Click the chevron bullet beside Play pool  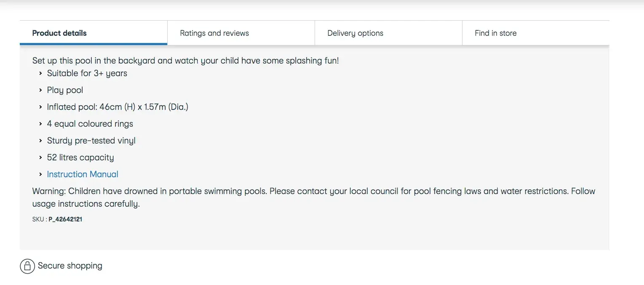point(40,90)
